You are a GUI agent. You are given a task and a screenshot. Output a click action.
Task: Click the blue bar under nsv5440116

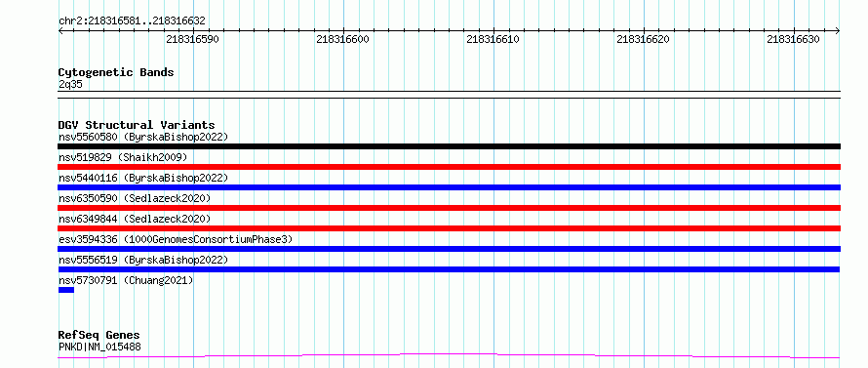click(449, 187)
